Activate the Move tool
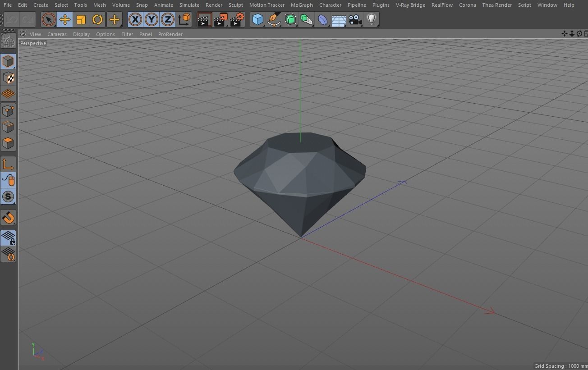588x370 pixels. [65, 20]
